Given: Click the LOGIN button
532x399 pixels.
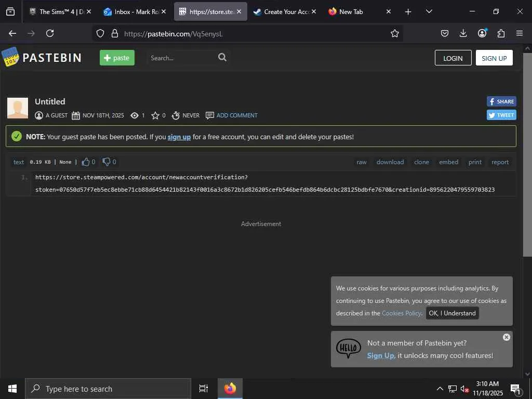Looking at the screenshot, I should [x=453, y=58].
